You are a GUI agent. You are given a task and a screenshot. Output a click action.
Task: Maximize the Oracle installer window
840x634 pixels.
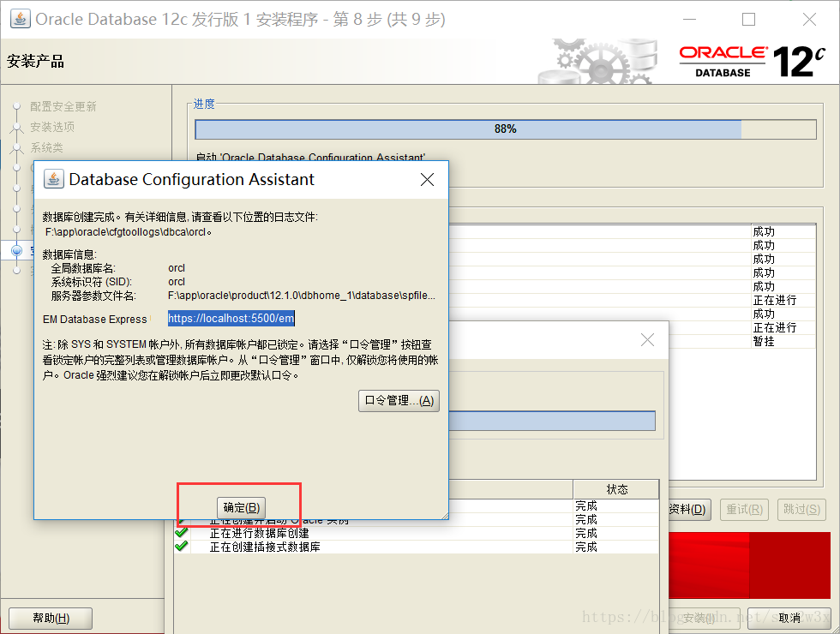pos(748,19)
